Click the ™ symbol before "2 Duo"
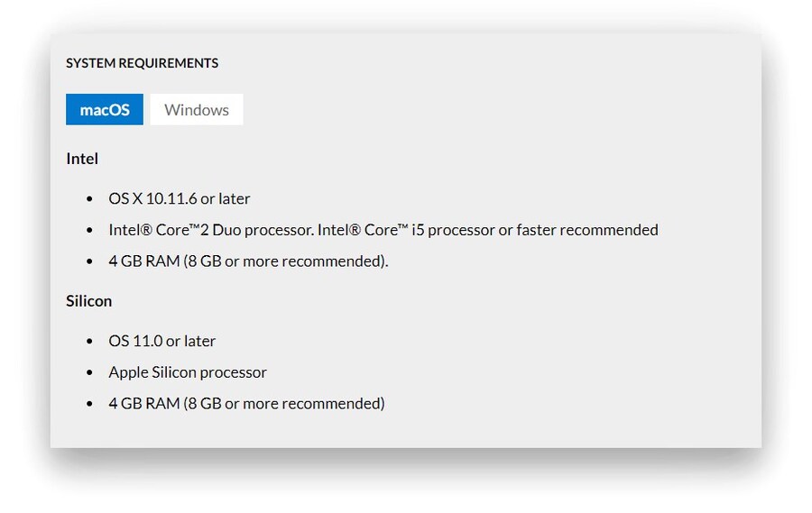The width and height of the screenshot is (812, 513). point(192,226)
